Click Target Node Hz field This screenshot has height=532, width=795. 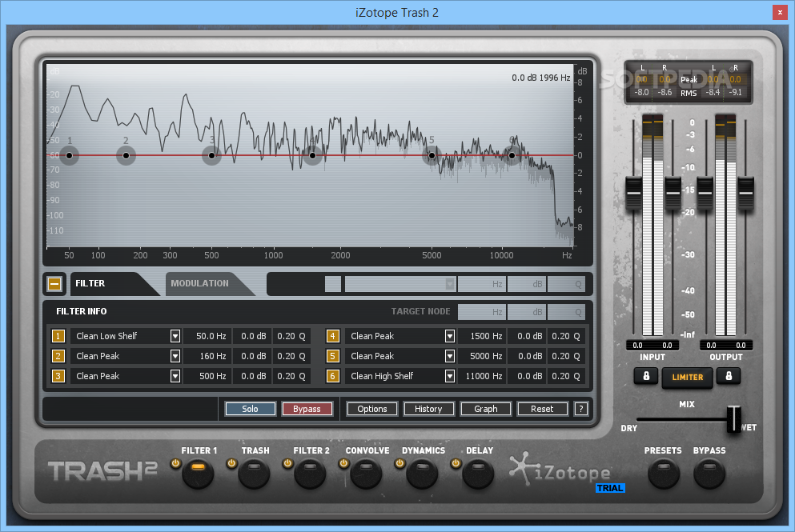(x=482, y=312)
